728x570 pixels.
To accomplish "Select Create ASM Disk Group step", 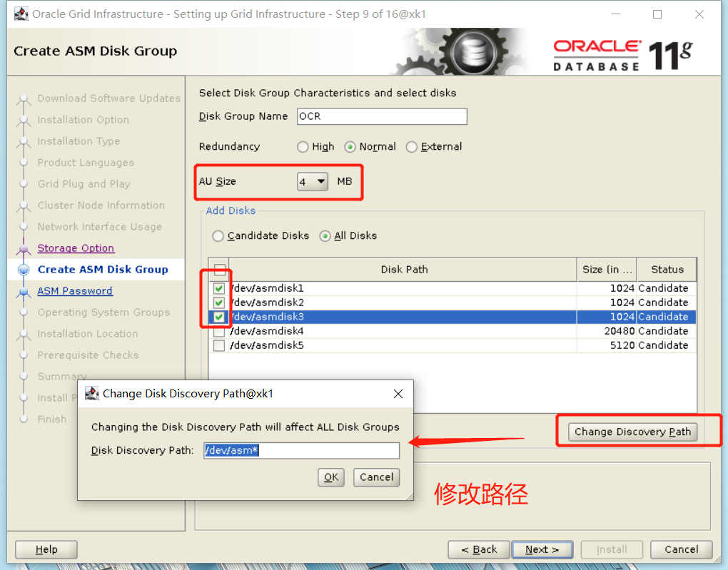I will coord(103,270).
